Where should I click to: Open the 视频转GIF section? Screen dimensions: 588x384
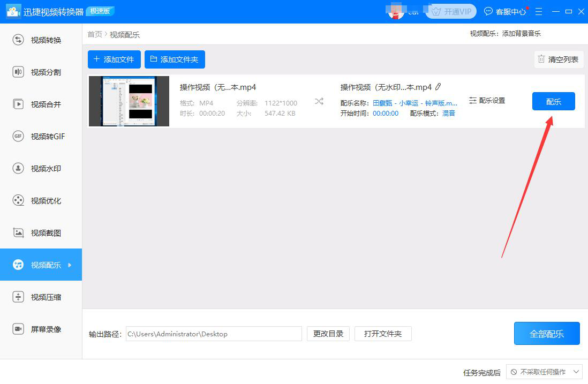(41, 136)
